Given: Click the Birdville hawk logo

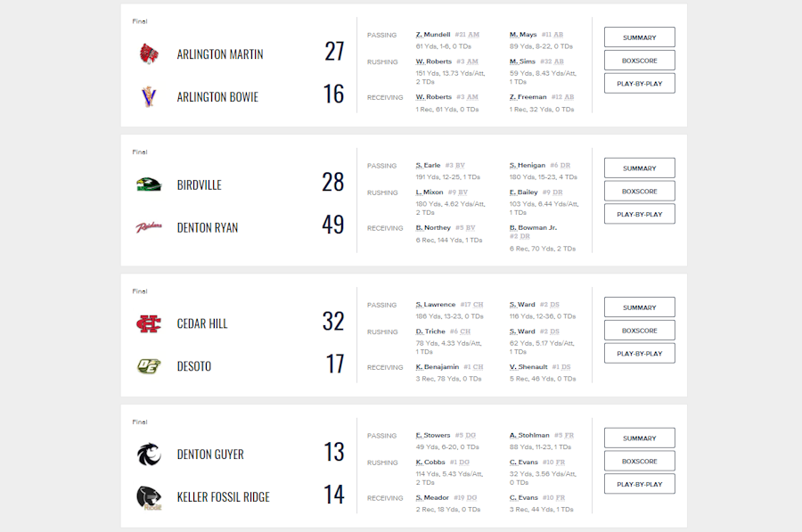Looking at the screenshot, I should click(148, 184).
